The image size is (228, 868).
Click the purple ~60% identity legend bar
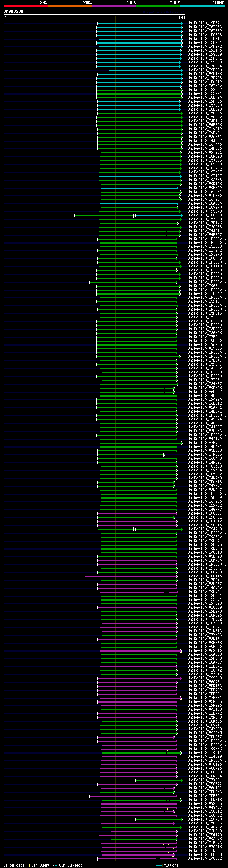click(114, 6)
